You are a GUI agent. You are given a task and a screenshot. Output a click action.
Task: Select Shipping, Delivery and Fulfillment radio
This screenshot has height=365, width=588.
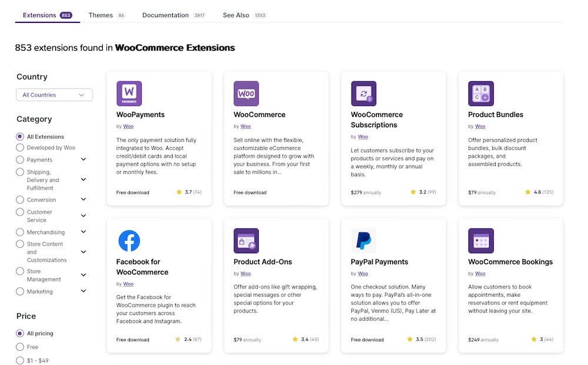point(20,172)
